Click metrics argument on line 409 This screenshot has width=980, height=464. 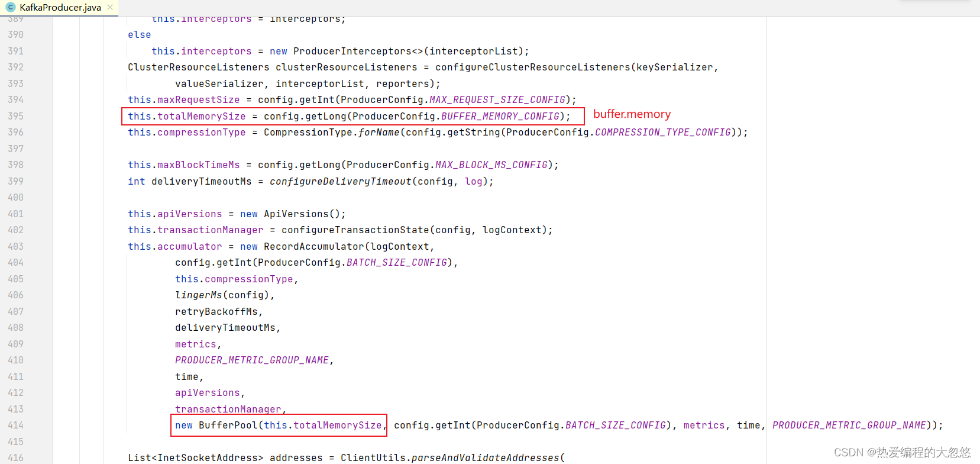click(x=196, y=344)
